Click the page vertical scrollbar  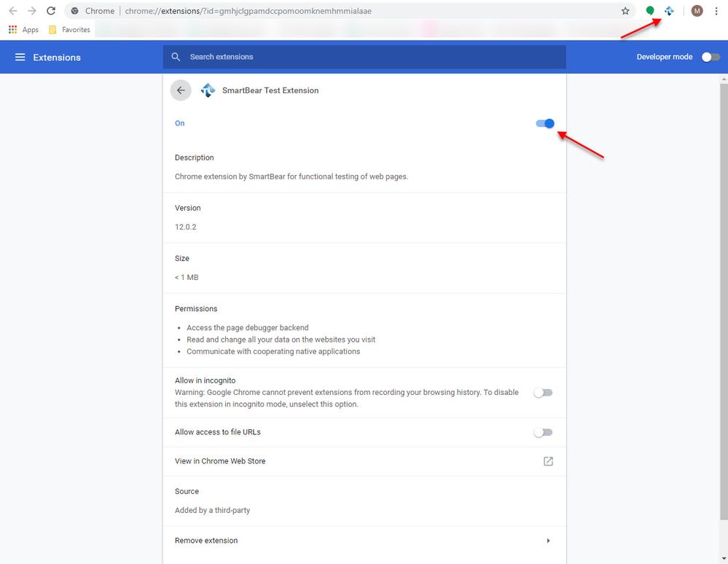(x=722, y=291)
